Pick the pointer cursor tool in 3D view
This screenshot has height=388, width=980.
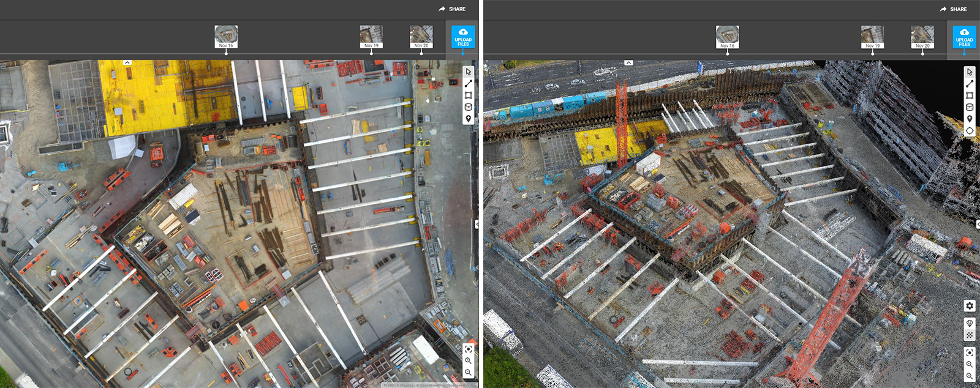click(970, 72)
